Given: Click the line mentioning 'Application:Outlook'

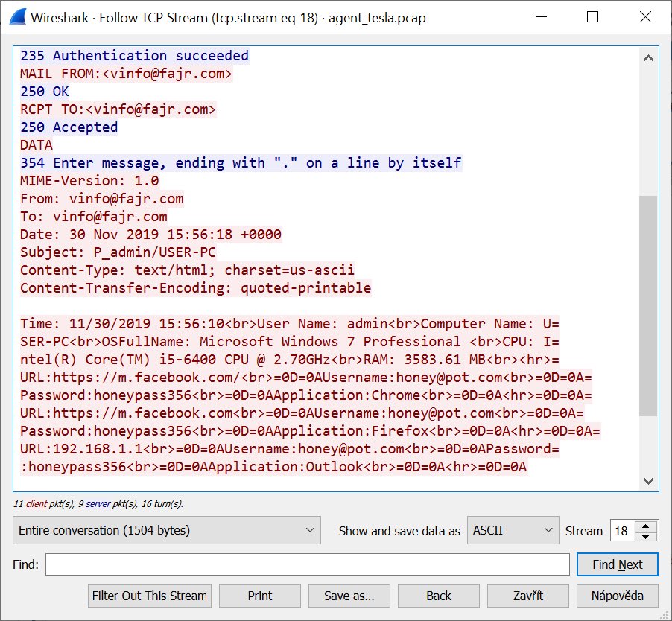Looking at the screenshot, I should 273,467.
